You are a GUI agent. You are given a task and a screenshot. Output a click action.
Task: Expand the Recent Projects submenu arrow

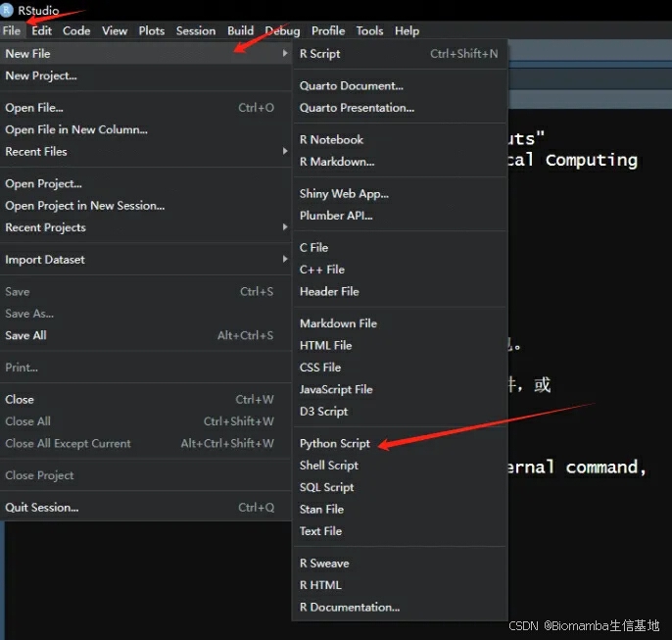(x=284, y=227)
